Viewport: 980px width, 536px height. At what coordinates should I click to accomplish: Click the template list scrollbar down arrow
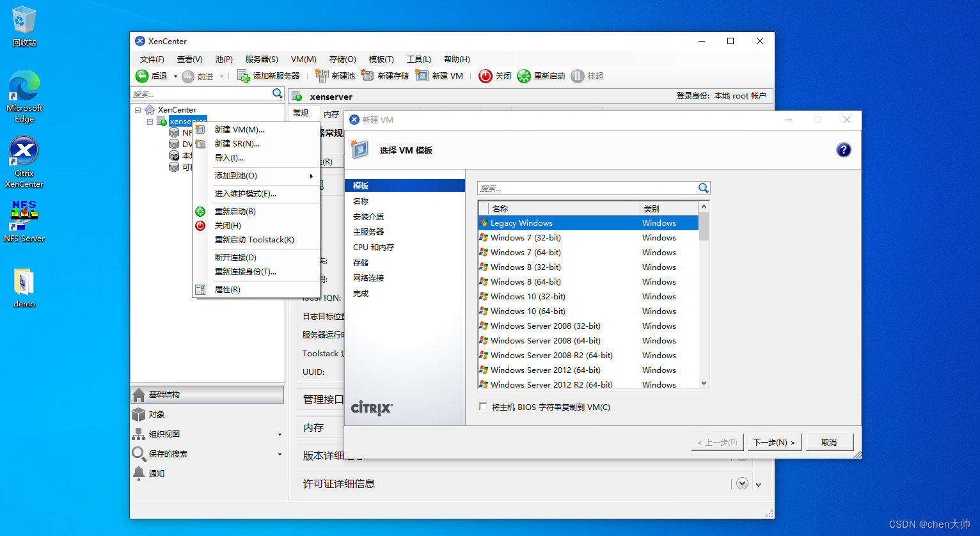704,383
